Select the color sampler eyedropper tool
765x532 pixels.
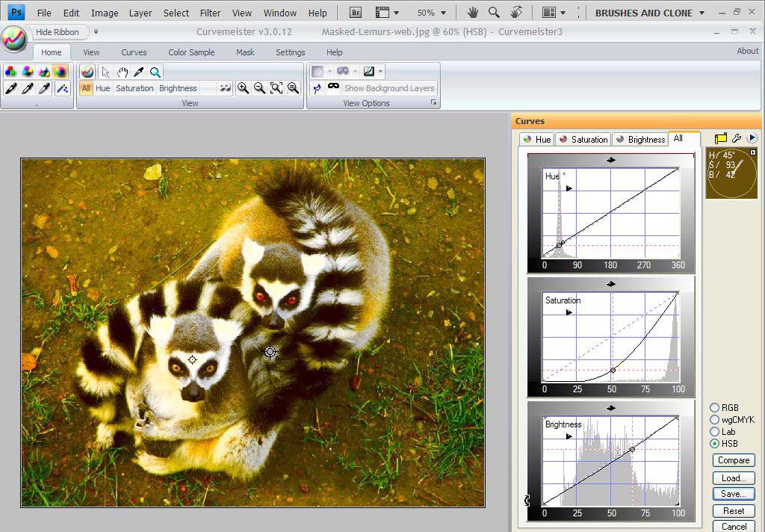(x=138, y=72)
